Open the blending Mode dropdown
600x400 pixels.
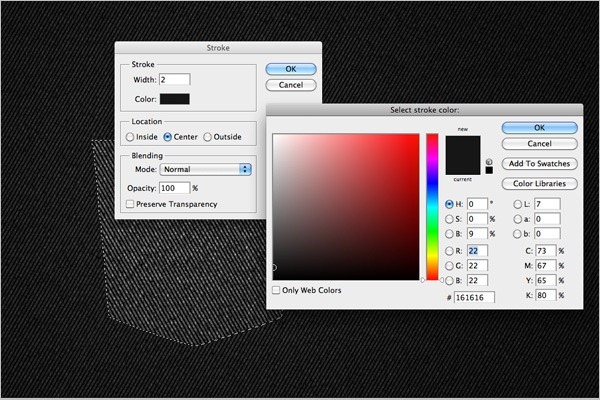click(205, 169)
